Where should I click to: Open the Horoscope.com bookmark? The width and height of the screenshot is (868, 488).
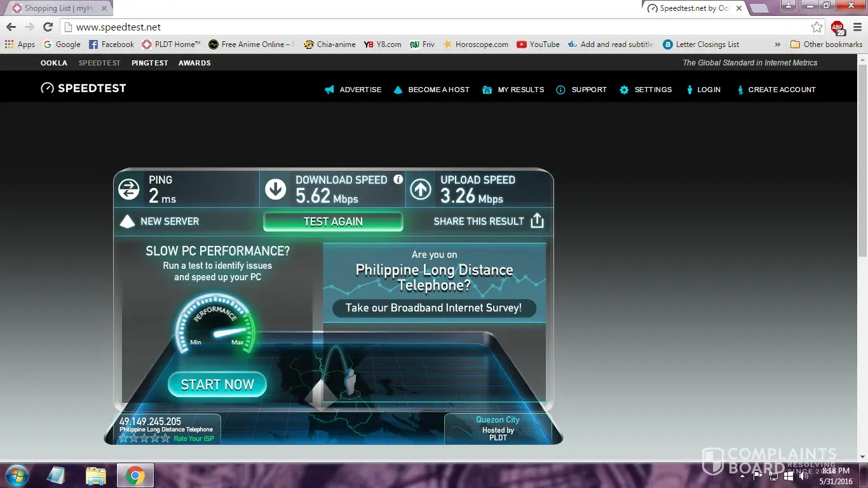click(476, 44)
